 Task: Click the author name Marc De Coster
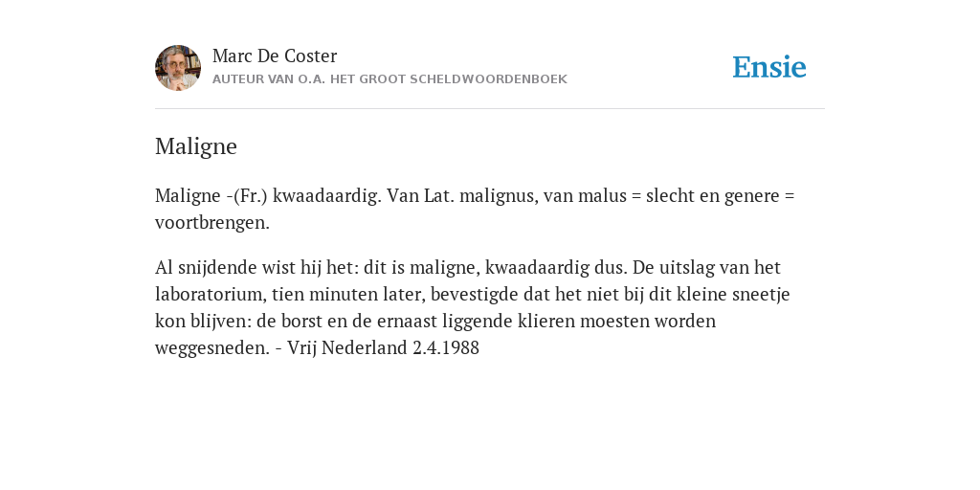tap(275, 56)
